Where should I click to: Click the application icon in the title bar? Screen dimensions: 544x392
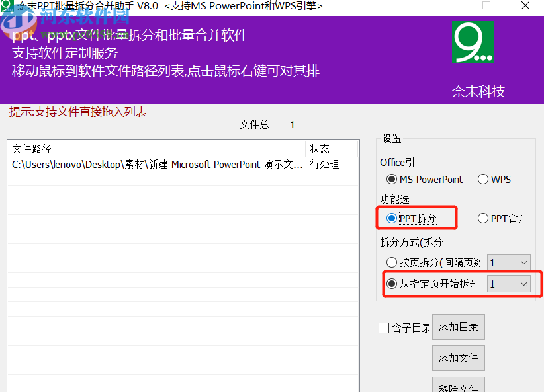click(x=9, y=5)
